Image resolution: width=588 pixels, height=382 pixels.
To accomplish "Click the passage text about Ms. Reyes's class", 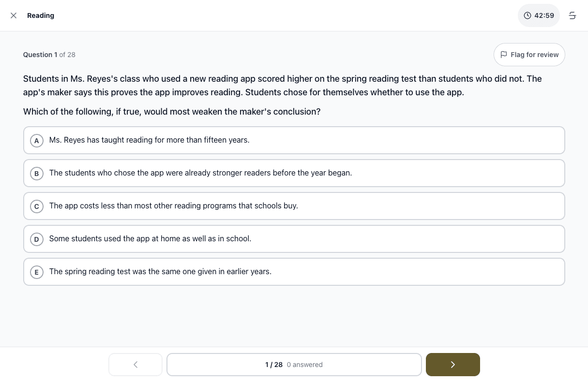I will pyautogui.click(x=283, y=86).
